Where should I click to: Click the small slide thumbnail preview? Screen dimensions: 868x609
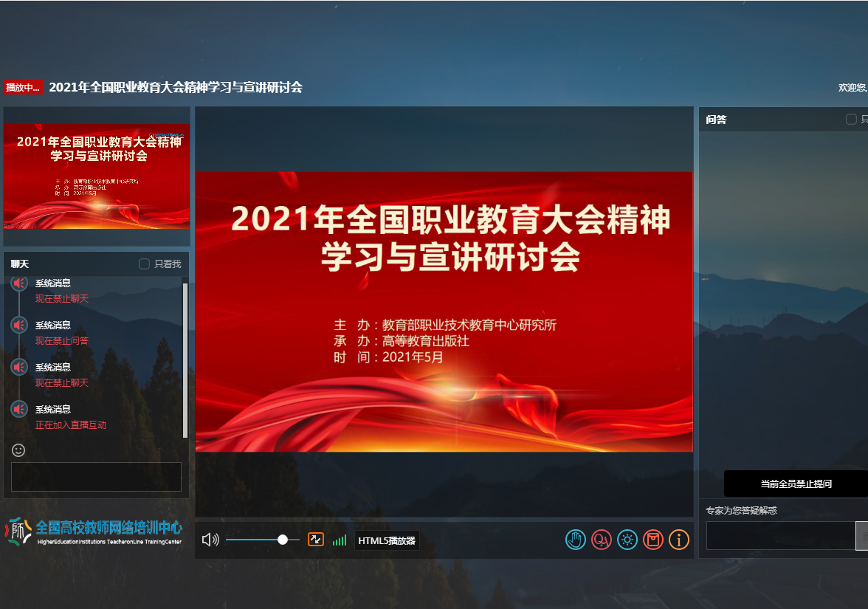pos(97,176)
